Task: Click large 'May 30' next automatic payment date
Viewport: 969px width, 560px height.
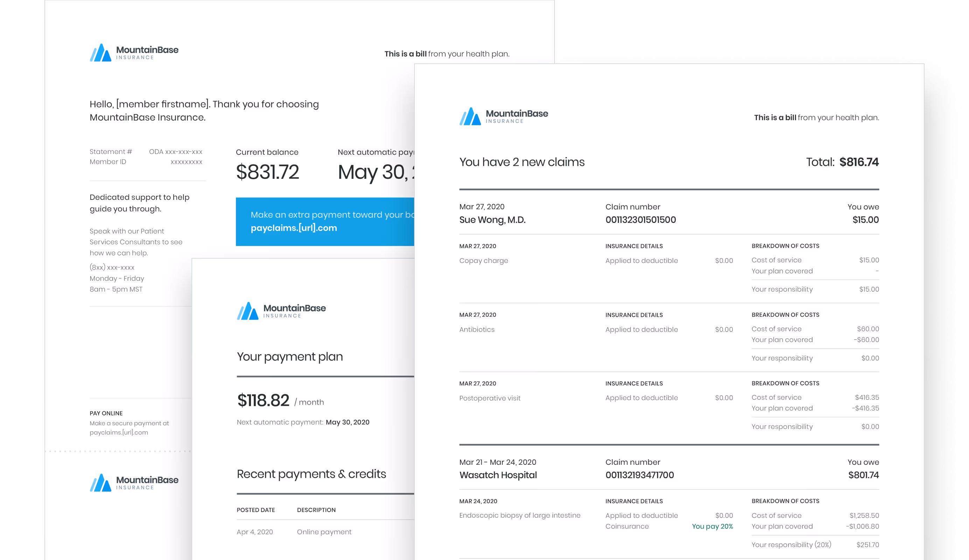Action: coord(376,172)
